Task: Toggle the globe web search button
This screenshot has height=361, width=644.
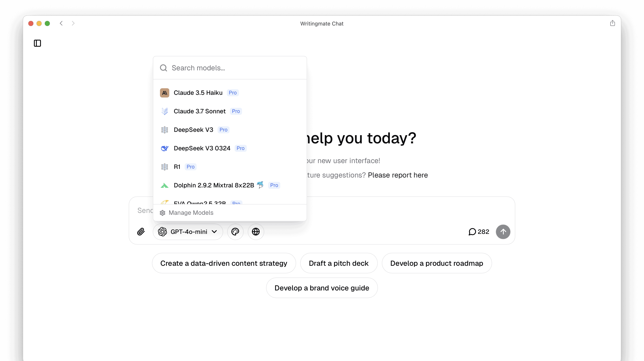Action: point(256,232)
